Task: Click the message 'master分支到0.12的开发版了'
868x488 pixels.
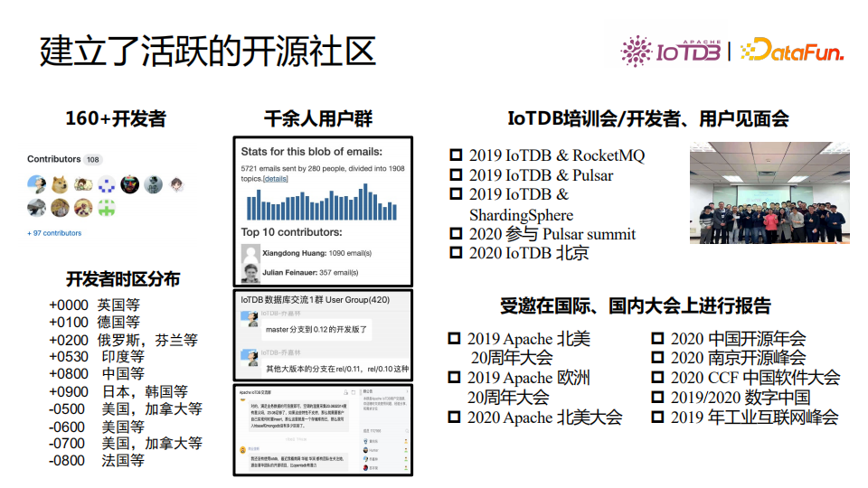Action: point(316,329)
